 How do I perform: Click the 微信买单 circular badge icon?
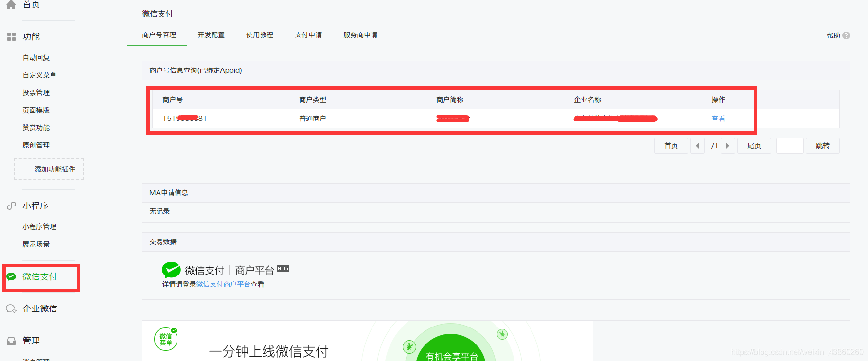(166, 339)
